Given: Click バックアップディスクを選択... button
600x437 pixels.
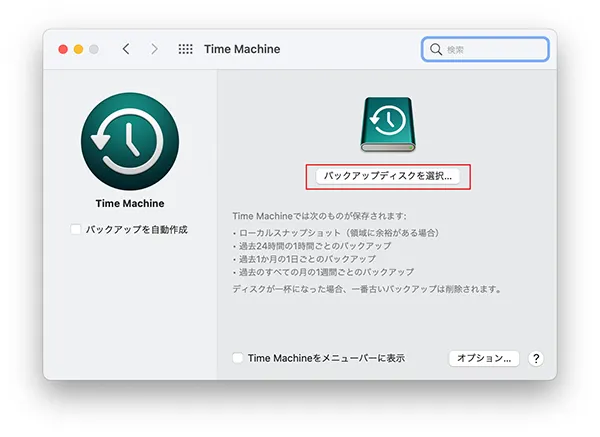Looking at the screenshot, I should (388, 176).
